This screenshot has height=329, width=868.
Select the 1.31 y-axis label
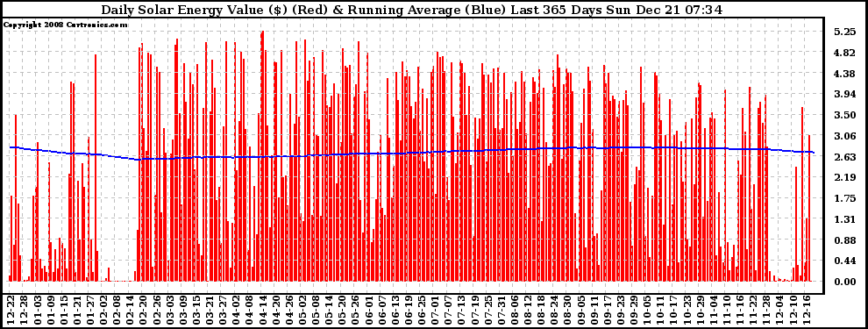(844, 219)
